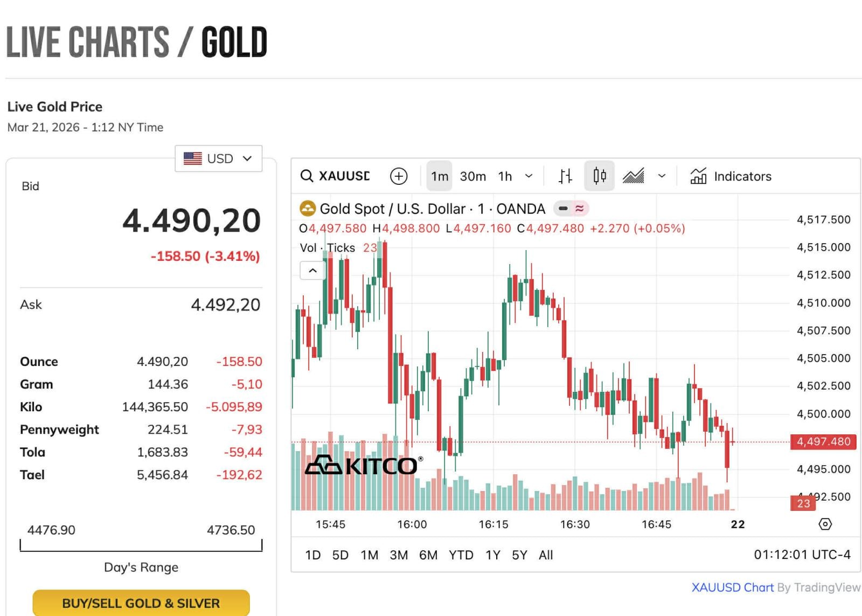Toggle the 1m interval
This screenshot has width=862, height=616.
pos(439,176)
